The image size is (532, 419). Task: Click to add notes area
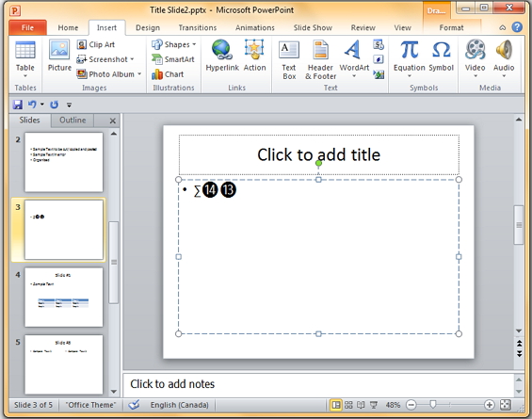(x=318, y=384)
